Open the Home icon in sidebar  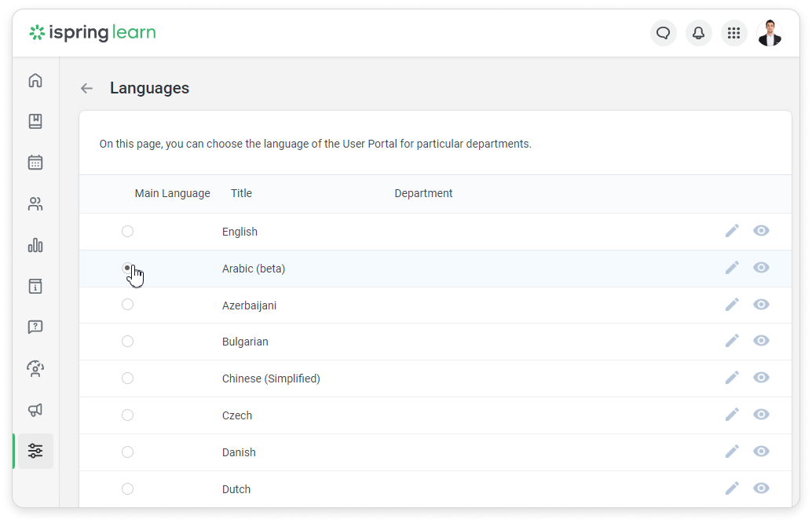point(35,81)
